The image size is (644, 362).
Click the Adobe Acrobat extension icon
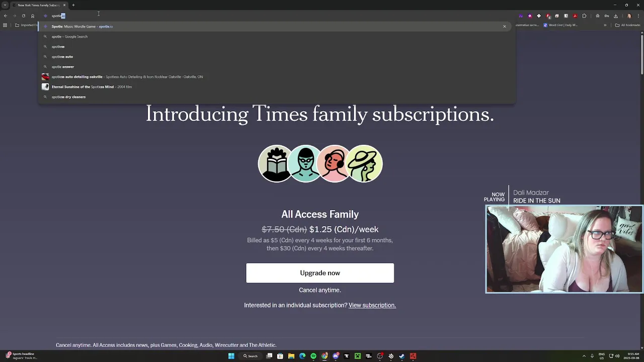coord(575,16)
